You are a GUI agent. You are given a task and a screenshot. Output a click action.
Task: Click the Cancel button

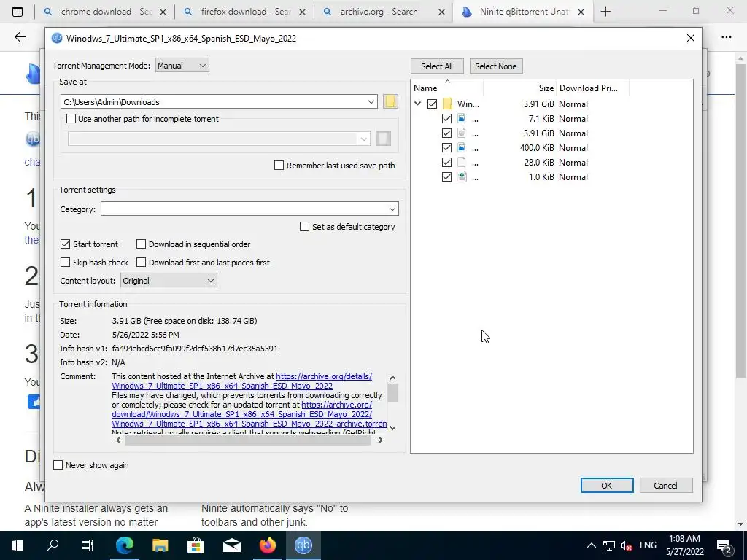[665, 485]
